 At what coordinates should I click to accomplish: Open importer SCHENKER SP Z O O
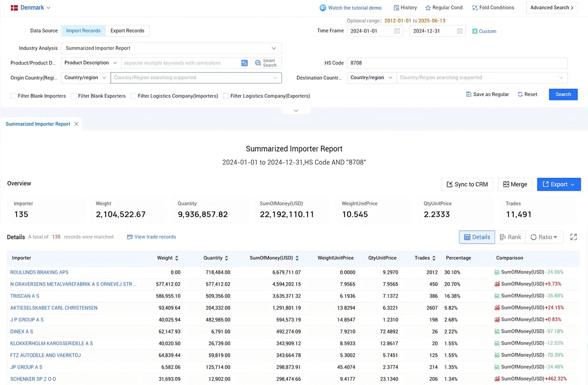click(33, 379)
